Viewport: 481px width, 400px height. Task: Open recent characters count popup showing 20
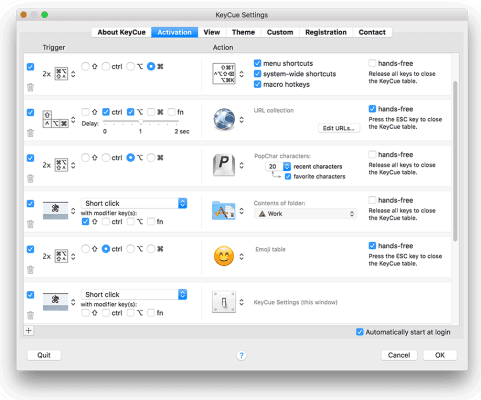(278, 166)
